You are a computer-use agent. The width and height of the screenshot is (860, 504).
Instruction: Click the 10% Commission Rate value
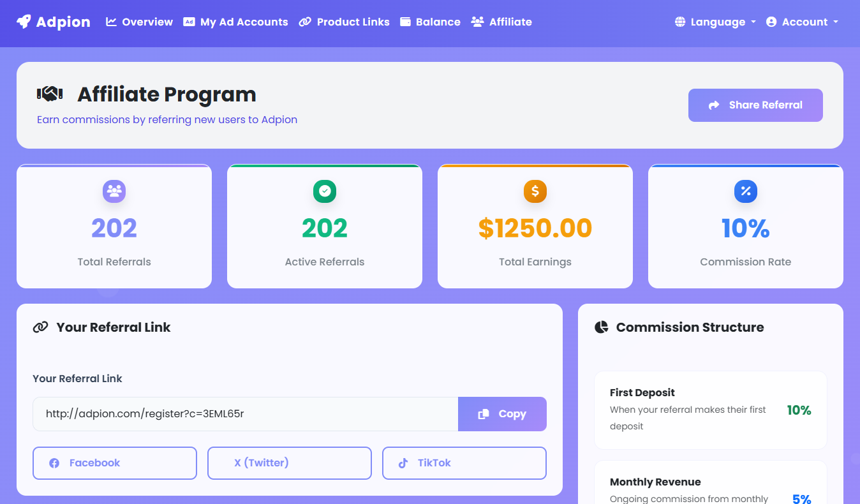(x=746, y=228)
